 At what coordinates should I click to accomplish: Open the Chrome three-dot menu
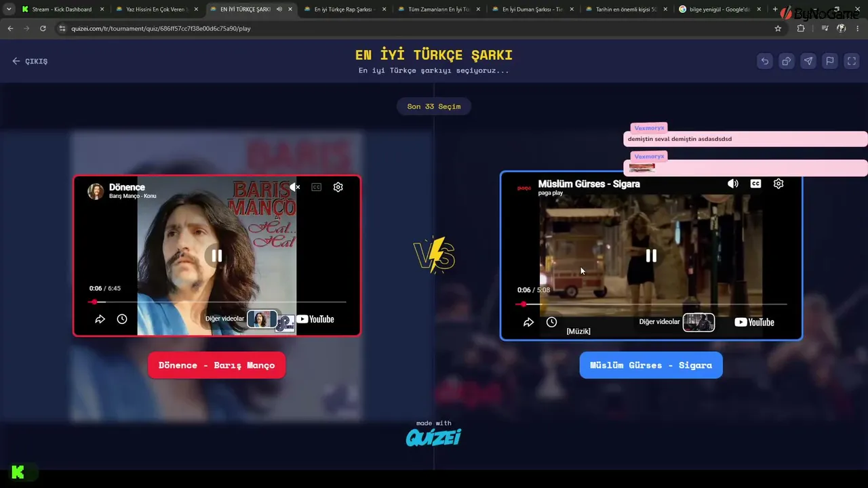coord(858,28)
